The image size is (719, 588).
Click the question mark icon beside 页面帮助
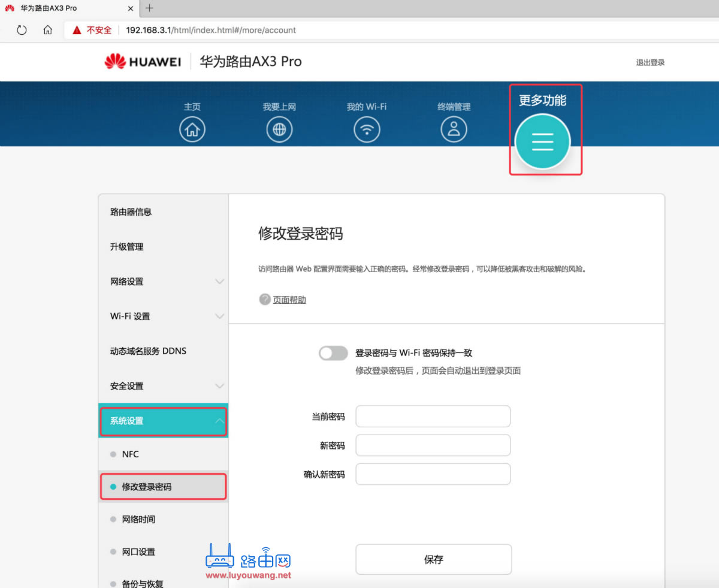point(264,299)
